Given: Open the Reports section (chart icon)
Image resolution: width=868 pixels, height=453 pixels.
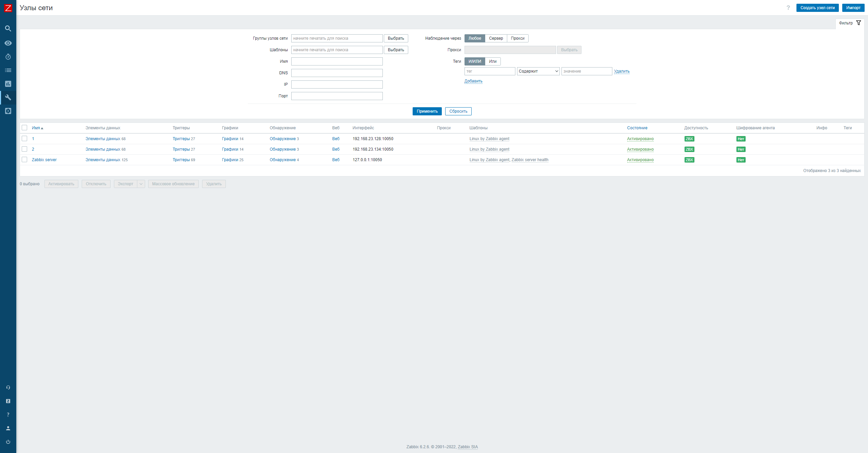Looking at the screenshot, I should point(8,84).
